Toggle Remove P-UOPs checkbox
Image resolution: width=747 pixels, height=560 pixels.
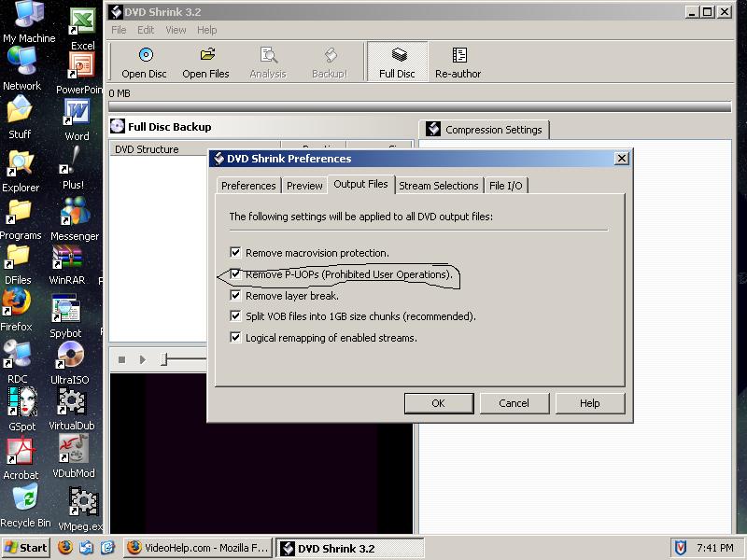click(x=235, y=273)
